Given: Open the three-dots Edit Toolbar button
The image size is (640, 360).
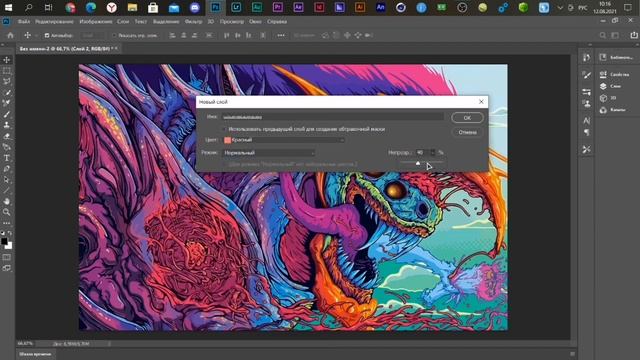Looking at the screenshot, I should 7,223.
